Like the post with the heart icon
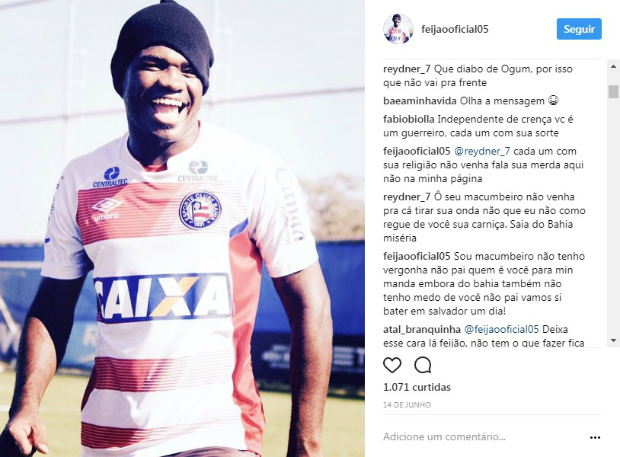Image resolution: width=620 pixels, height=457 pixels. (x=392, y=365)
